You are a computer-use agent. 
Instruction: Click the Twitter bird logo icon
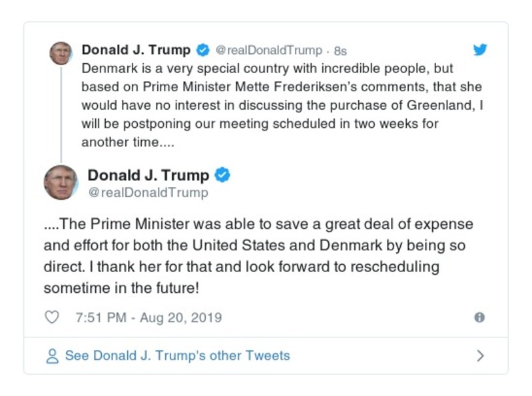tap(479, 50)
